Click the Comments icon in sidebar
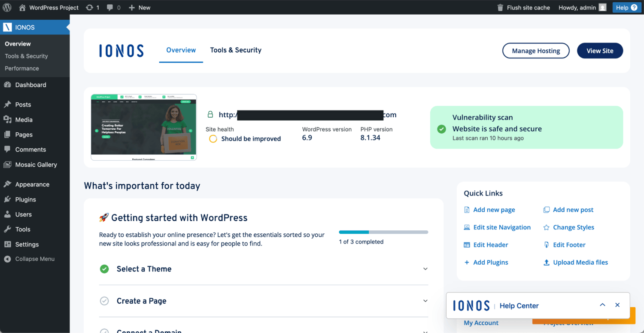Screen dimensions: 644x333 point(7,150)
